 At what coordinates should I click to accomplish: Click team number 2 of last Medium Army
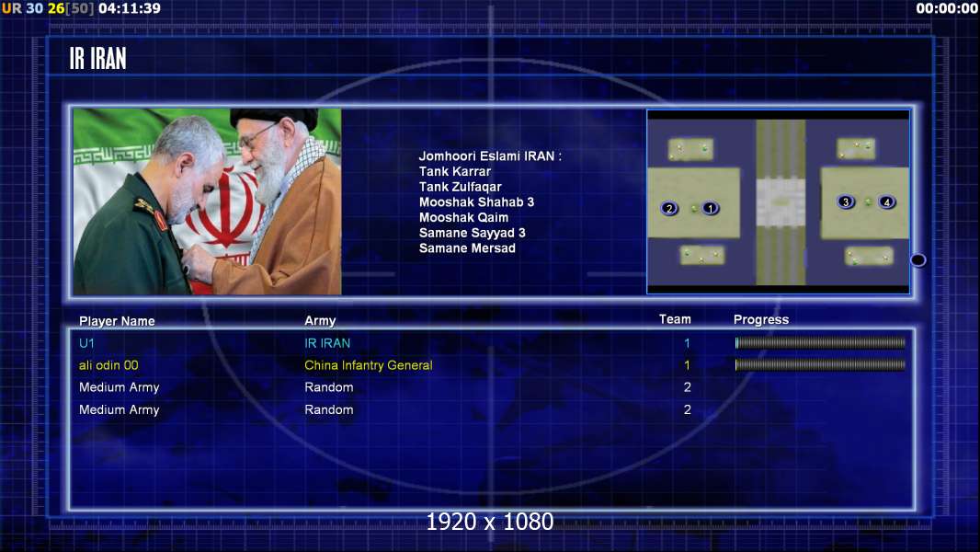click(688, 410)
